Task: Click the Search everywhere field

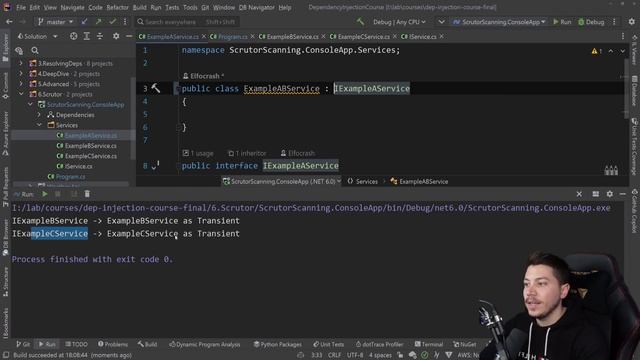Action: pos(187,22)
